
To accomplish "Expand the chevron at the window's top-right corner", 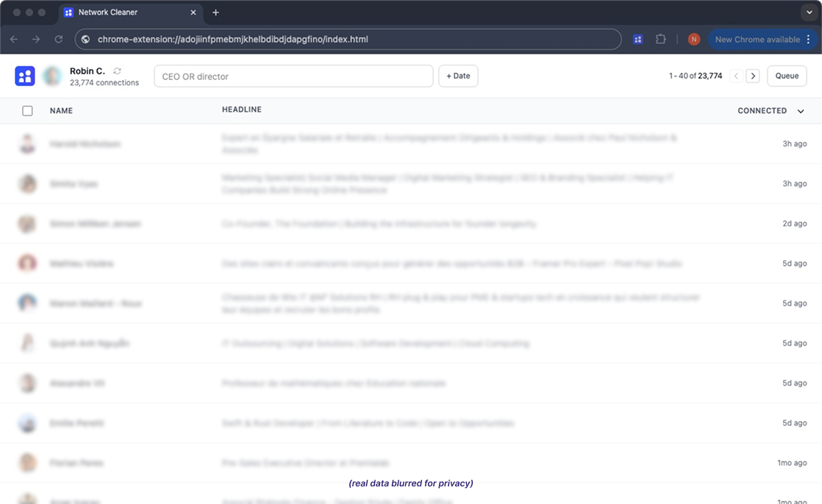I will point(810,12).
